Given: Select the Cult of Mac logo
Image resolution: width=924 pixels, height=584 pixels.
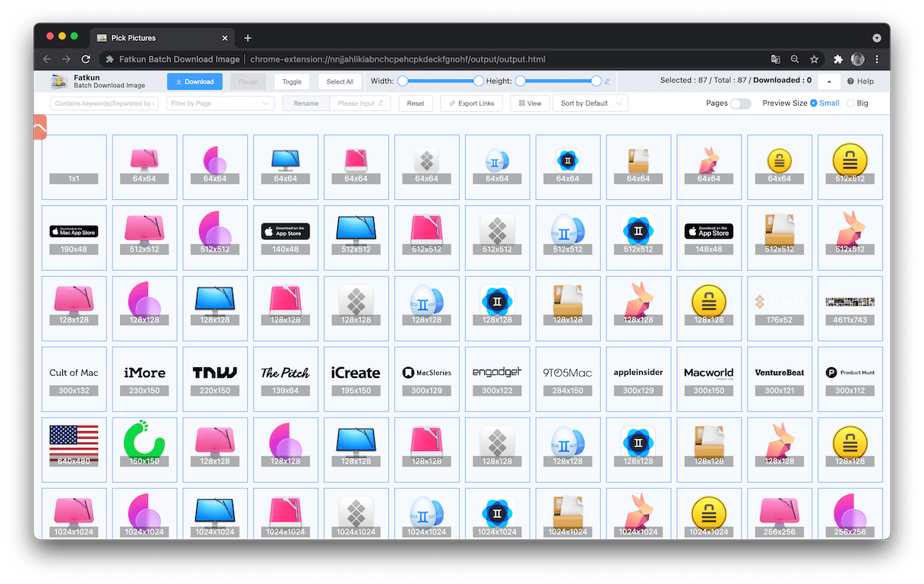Looking at the screenshot, I should coord(74,379).
